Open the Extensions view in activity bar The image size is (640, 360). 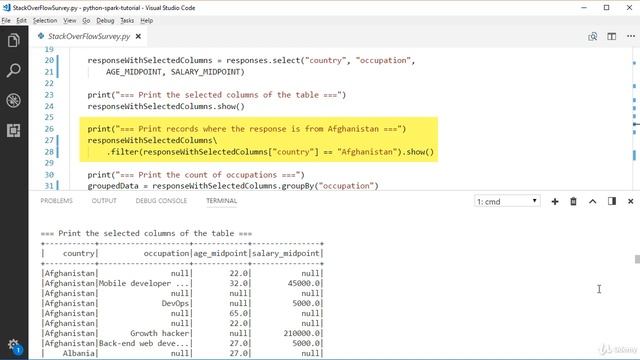(13, 131)
